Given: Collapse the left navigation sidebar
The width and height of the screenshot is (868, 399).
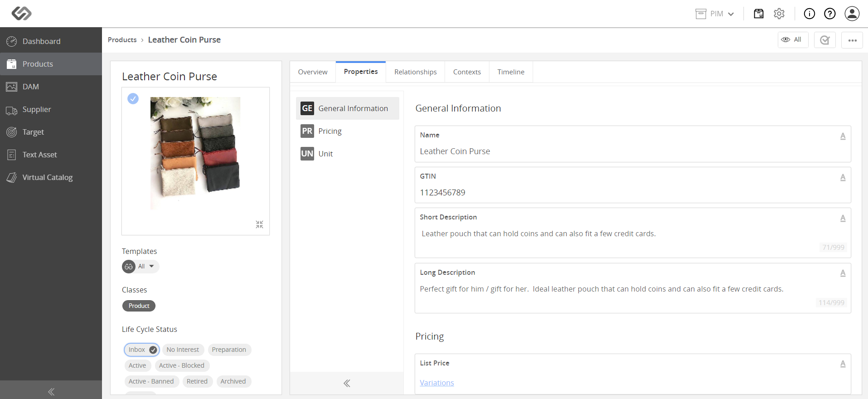Looking at the screenshot, I should tap(51, 391).
